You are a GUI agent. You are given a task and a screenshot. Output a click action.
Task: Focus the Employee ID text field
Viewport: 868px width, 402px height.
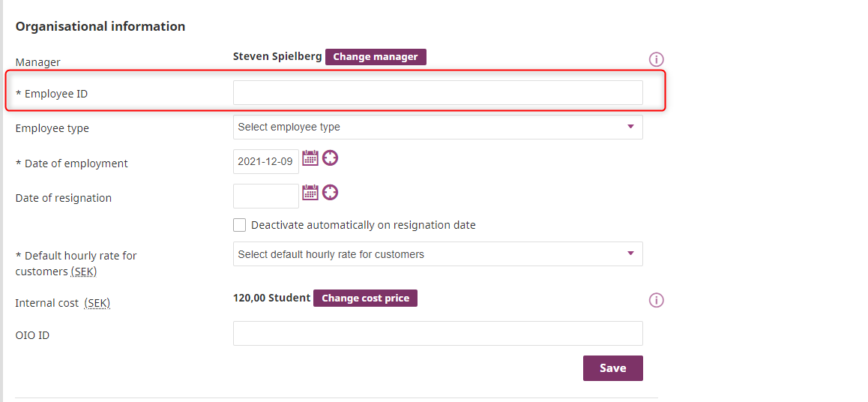coord(437,93)
